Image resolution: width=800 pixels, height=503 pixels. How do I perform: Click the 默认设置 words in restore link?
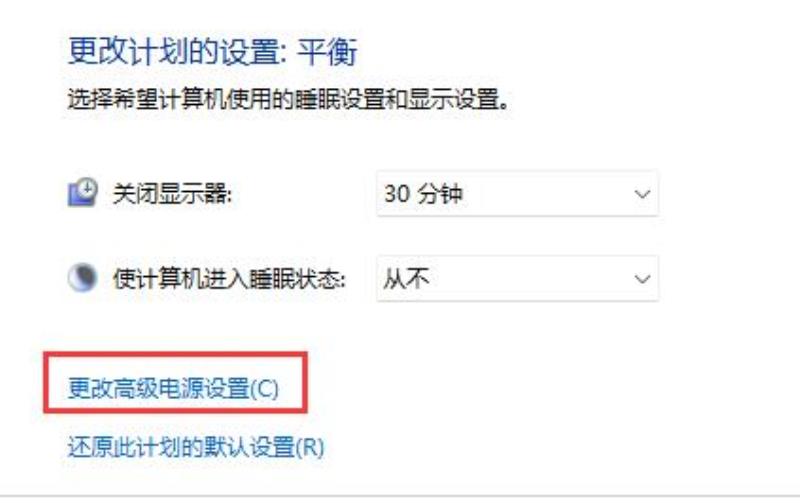pos(249,447)
